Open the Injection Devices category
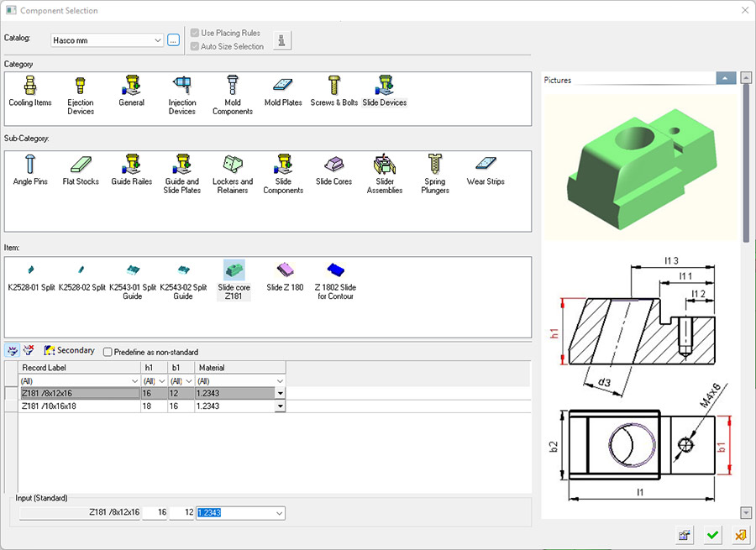The height and width of the screenshot is (550, 756). [181, 96]
